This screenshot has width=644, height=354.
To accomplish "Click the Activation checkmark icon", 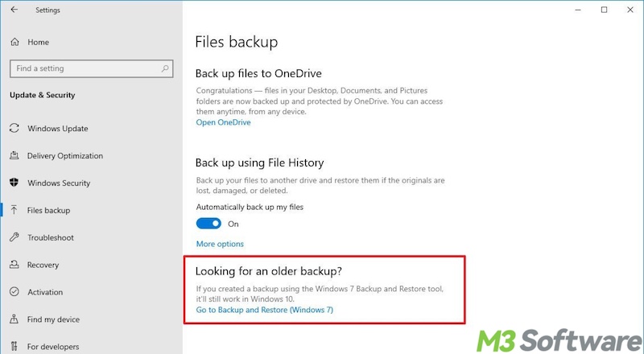I will [x=14, y=292].
